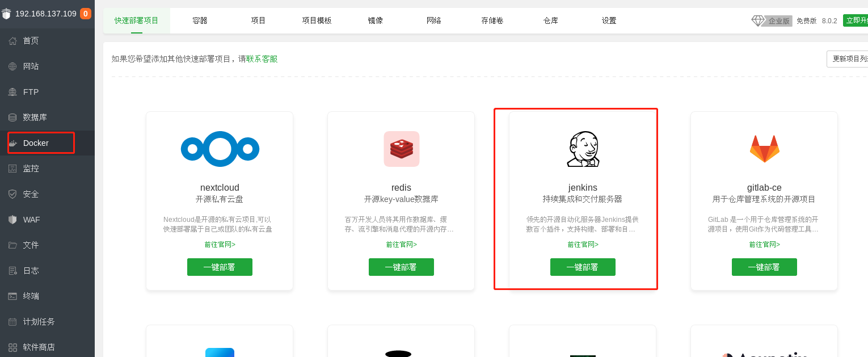This screenshot has width=868, height=357.
Task: Click the enterprise diamond icon
Action: (757, 20)
